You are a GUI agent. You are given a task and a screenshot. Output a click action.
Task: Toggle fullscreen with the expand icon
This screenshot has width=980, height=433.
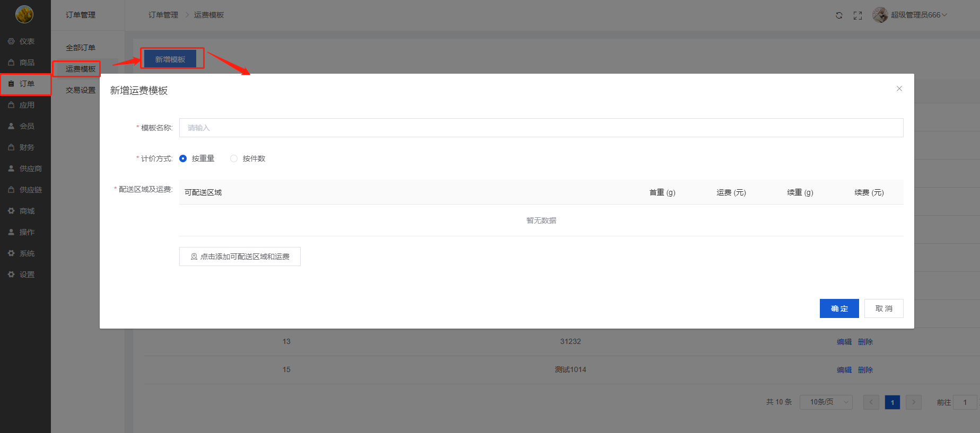click(857, 15)
